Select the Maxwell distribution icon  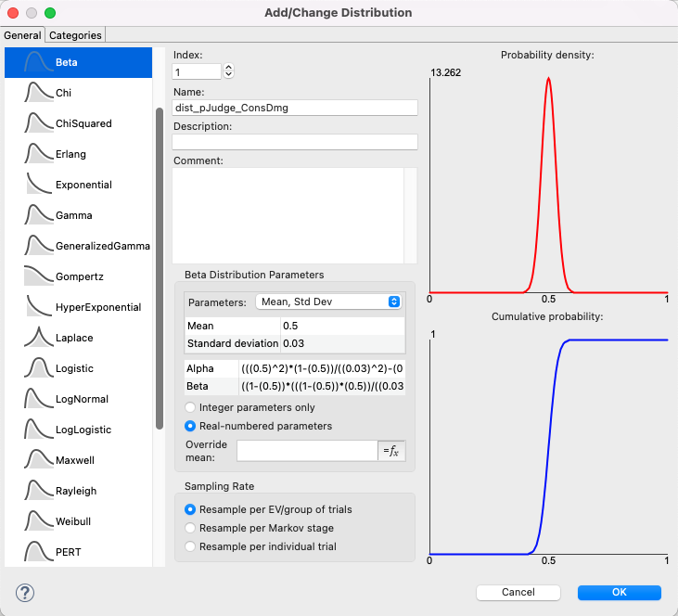click(38, 460)
